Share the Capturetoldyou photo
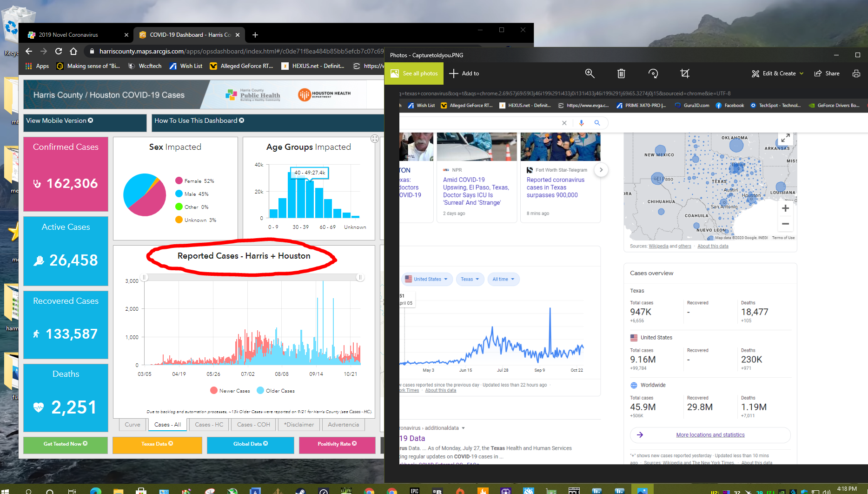 click(x=827, y=73)
